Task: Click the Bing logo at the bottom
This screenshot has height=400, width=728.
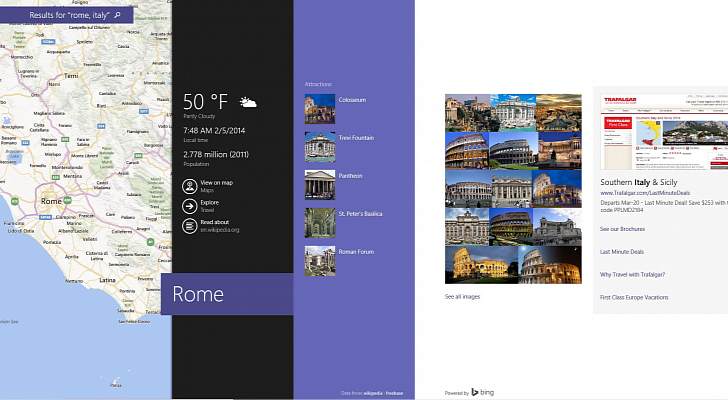Action: [485, 392]
